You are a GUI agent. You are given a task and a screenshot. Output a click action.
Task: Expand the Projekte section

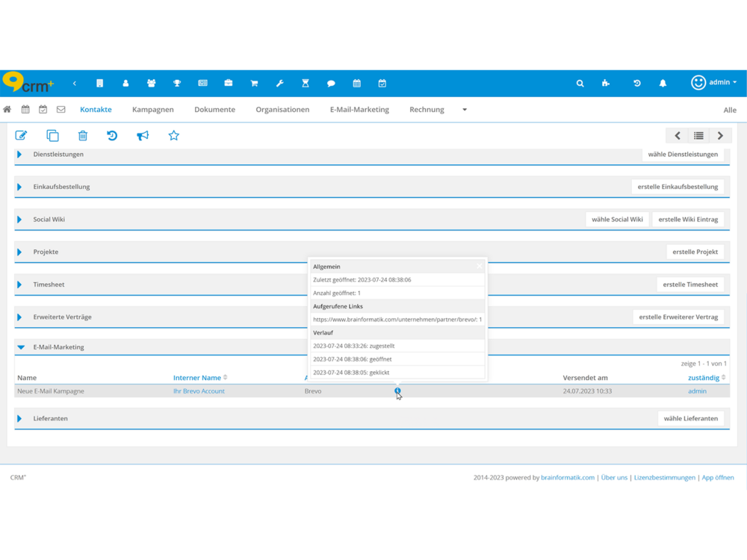pos(20,252)
